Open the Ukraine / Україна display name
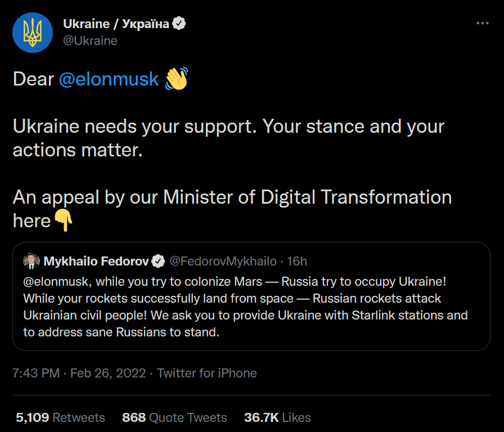The height and width of the screenshot is (432, 504). (x=116, y=24)
